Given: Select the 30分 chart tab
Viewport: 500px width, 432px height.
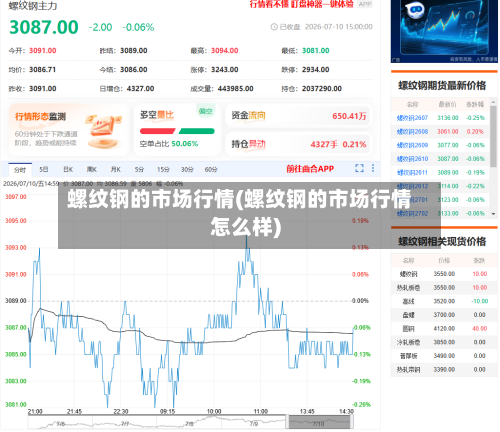Looking at the screenshot, I should coord(187,169).
